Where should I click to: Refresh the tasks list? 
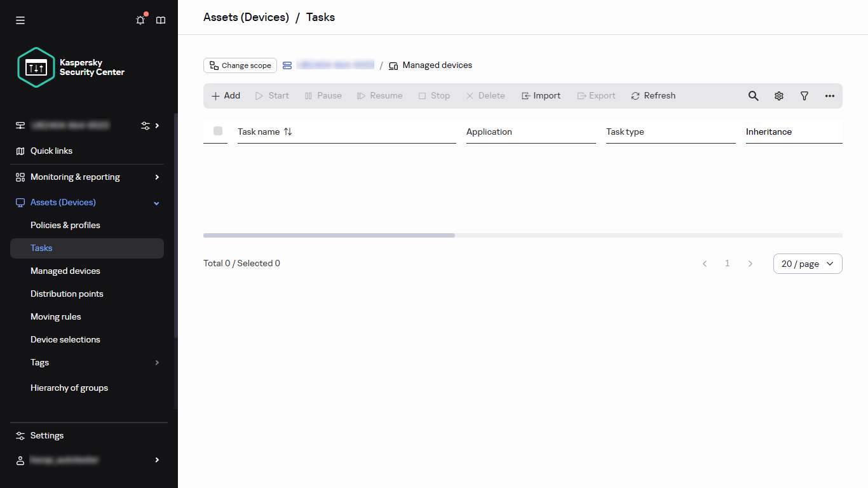[653, 95]
